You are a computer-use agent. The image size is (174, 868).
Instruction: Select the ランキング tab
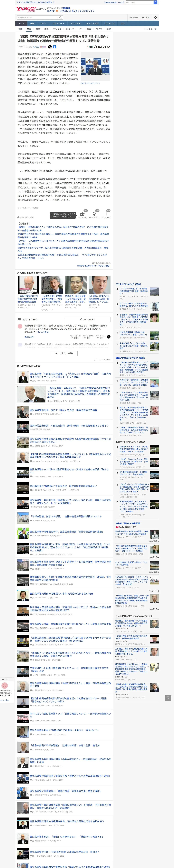pyautogui.click(x=109, y=24)
